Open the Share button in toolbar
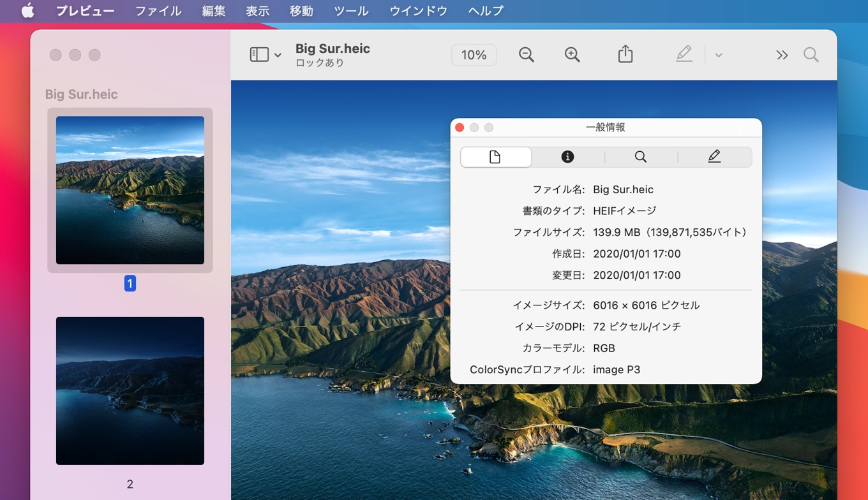 pos(625,54)
